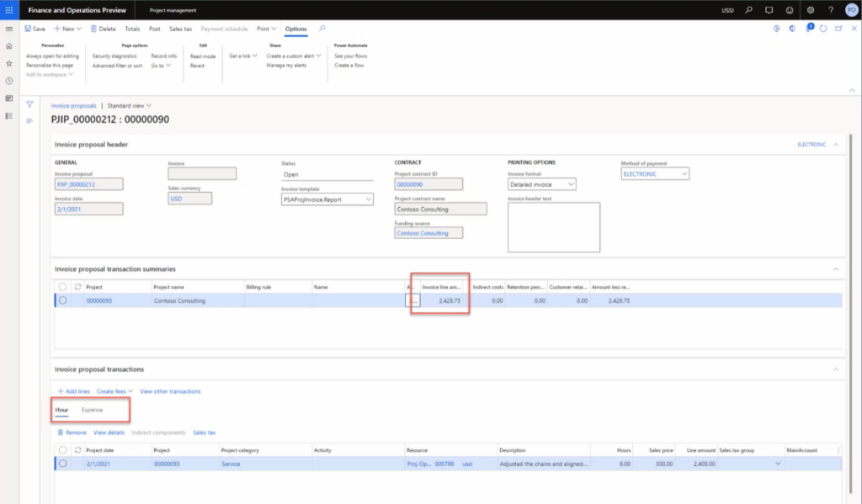862x504 pixels.
Task: Expand the Standard view selector
Action: (x=129, y=105)
